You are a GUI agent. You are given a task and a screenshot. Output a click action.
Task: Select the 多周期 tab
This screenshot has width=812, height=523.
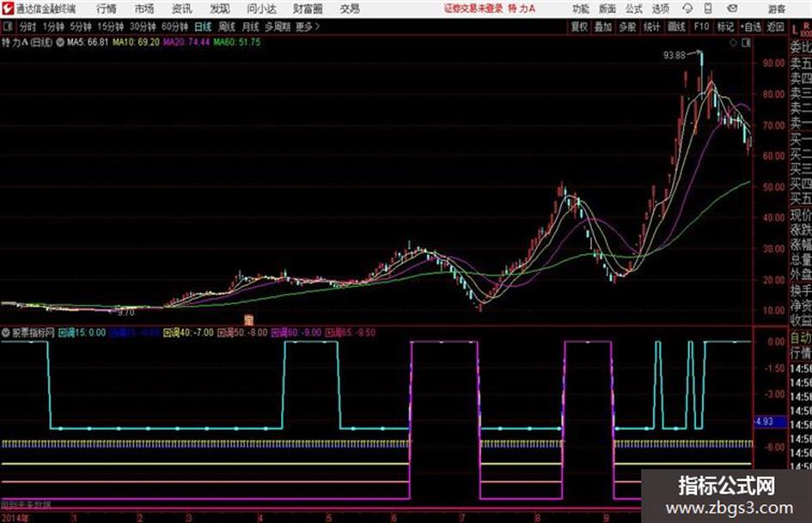tap(278, 27)
